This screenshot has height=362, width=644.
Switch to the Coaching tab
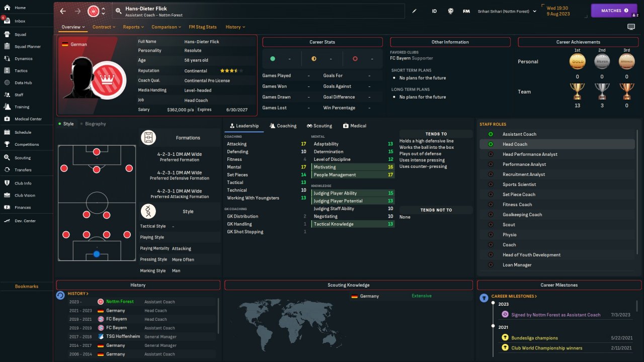pos(283,126)
